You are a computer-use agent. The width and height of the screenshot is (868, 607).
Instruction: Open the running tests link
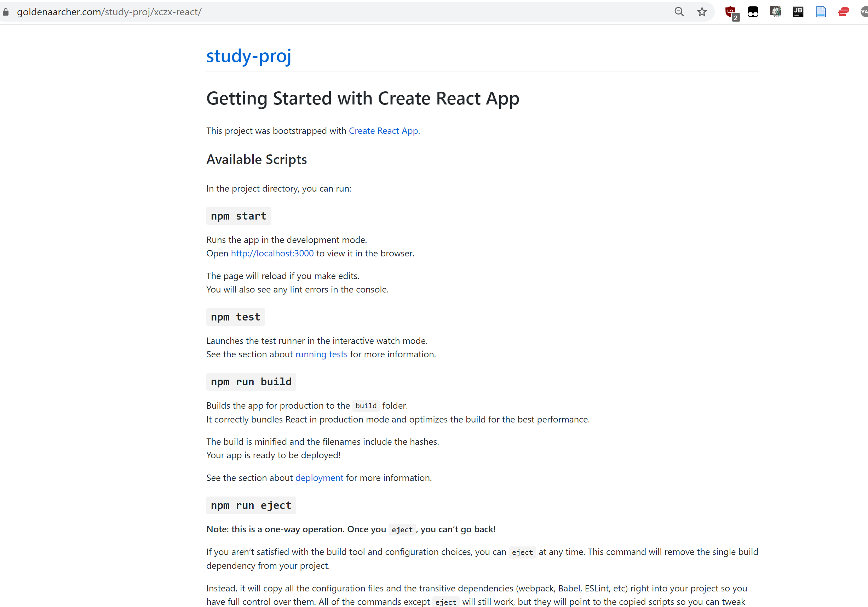coord(321,354)
